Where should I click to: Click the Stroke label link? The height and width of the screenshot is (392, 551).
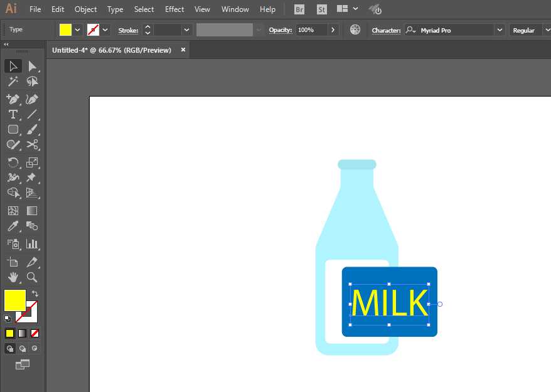pyautogui.click(x=128, y=30)
